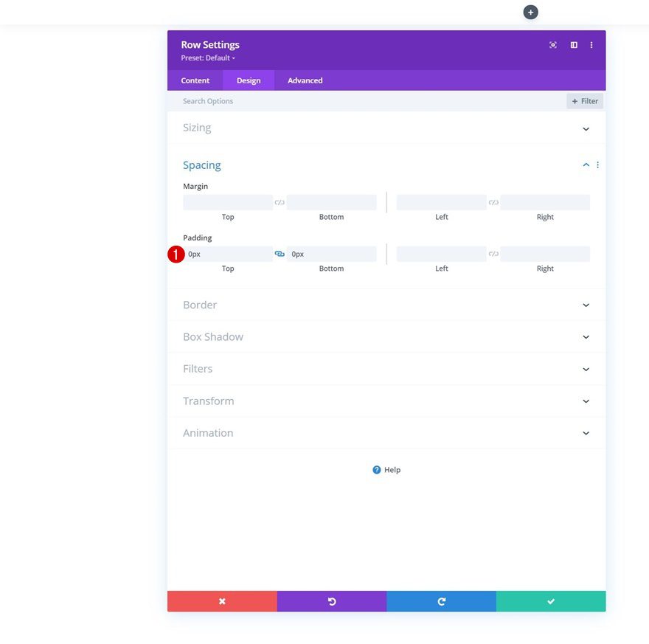This screenshot has width=649, height=644.
Task: Expand the Sizing section
Action: [386, 128]
